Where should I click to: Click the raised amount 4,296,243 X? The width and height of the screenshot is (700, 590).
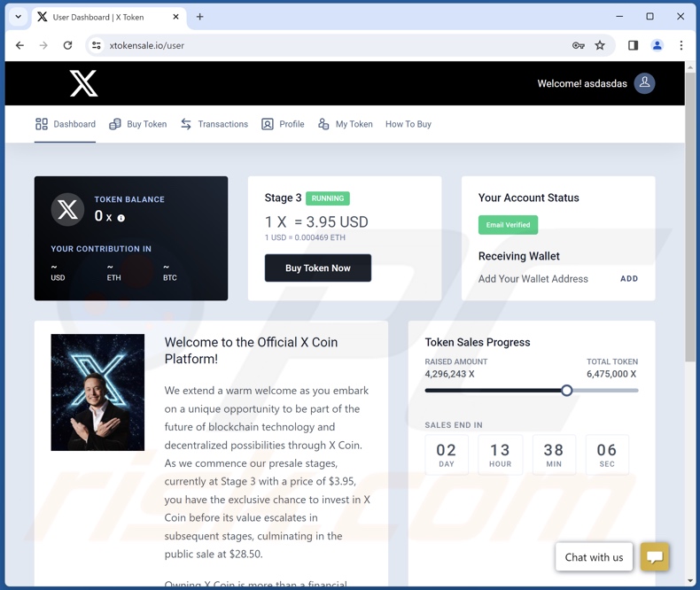449,374
